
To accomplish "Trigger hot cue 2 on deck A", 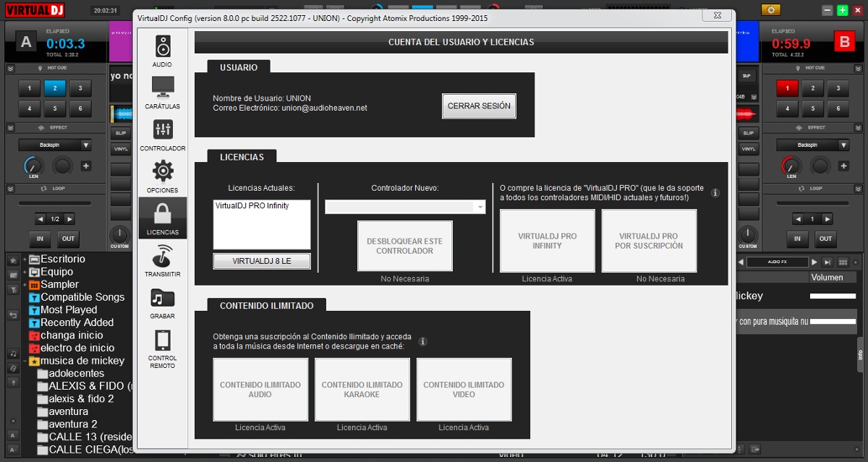I will click(x=54, y=89).
